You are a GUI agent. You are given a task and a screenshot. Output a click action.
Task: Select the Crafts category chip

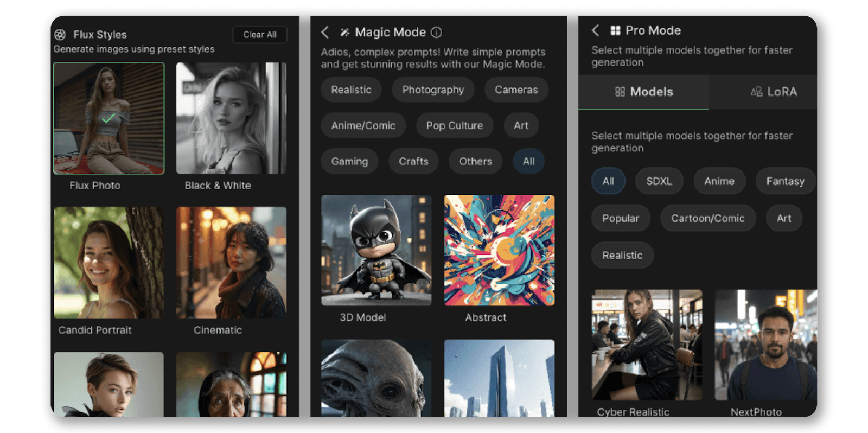[x=413, y=161]
